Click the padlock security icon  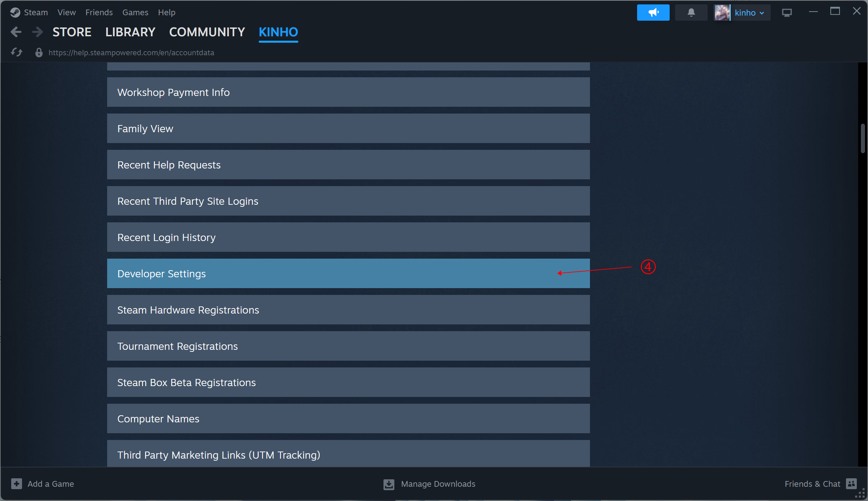click(39, 52)
